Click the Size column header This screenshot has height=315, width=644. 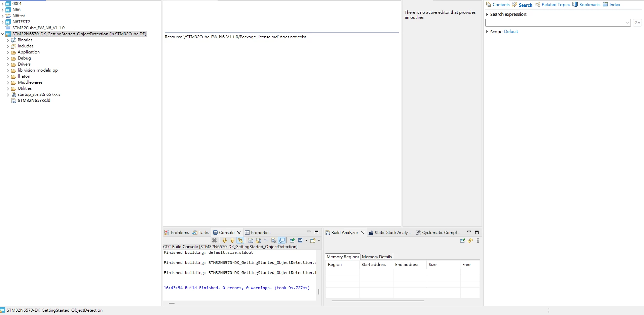(x=443, y=265)
